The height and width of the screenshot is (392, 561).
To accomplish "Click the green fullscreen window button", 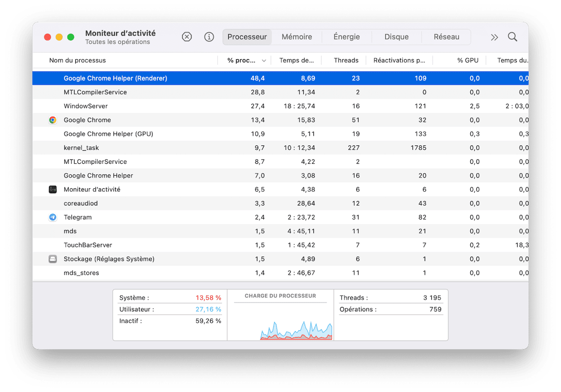I will (x=71, y=37).
